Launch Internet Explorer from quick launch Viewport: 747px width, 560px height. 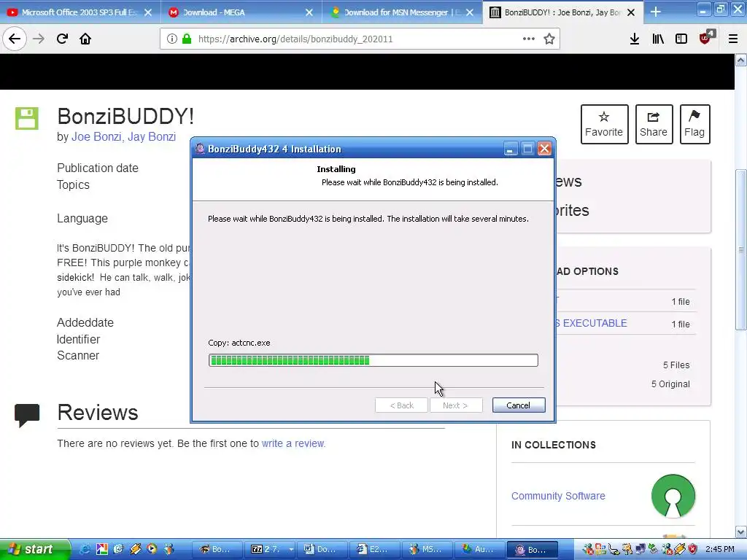[x=85, y=549]
